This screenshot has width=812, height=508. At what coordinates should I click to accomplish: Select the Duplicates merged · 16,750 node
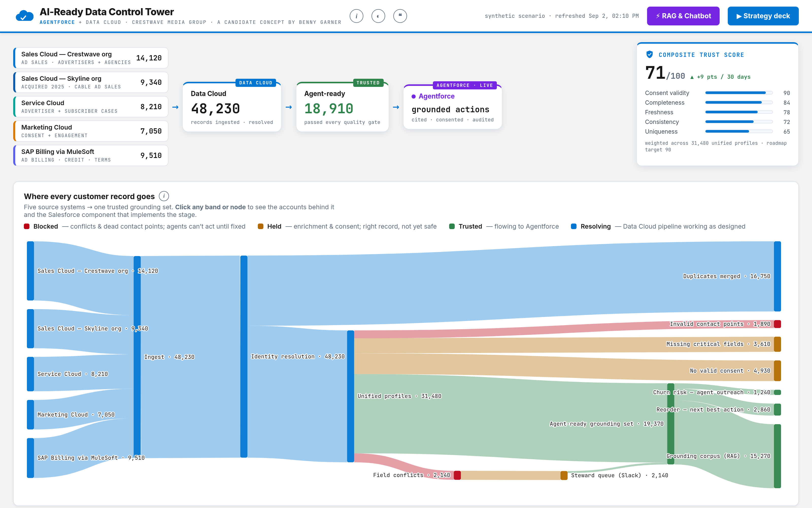click(x=777, y=276)
